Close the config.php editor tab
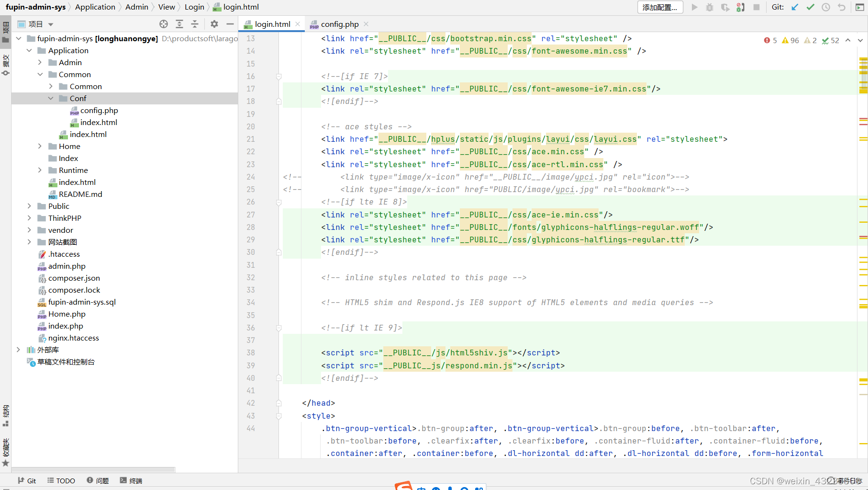 (366, 24)
